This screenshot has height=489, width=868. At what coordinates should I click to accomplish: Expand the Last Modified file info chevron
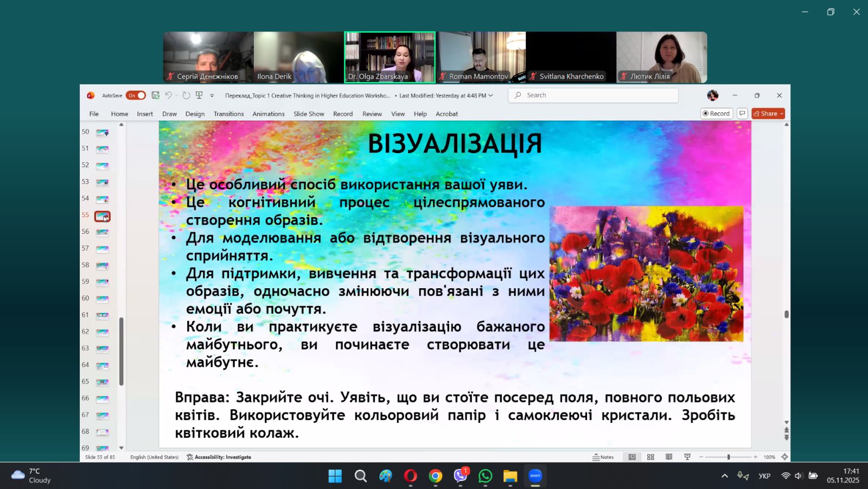coord(491,96)
